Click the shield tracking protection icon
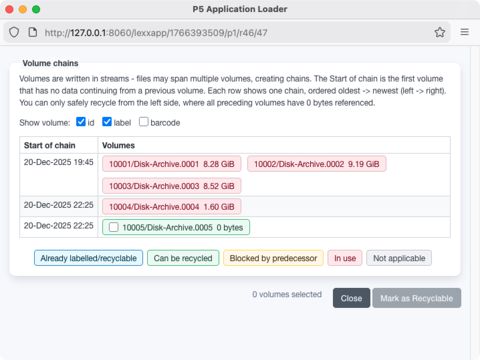 (14, 32)
